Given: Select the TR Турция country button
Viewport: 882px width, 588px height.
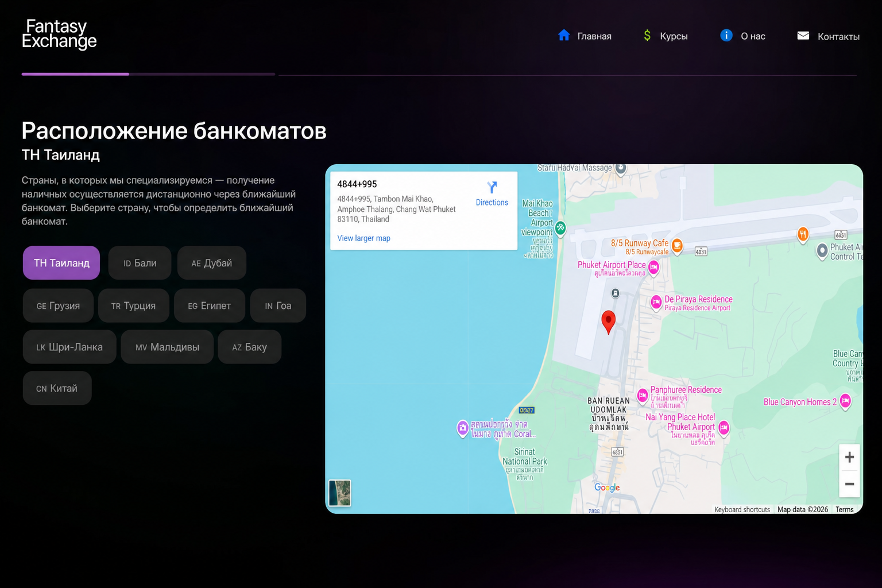Looking at the screenshot, I should (133, 305).
